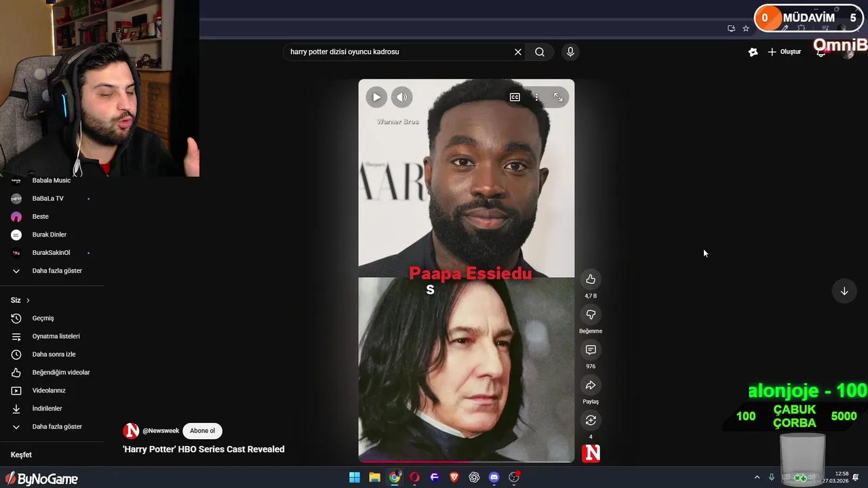Start voice search with the microphone
Viewport: 868px width, 488px height.
pos(570,52)
